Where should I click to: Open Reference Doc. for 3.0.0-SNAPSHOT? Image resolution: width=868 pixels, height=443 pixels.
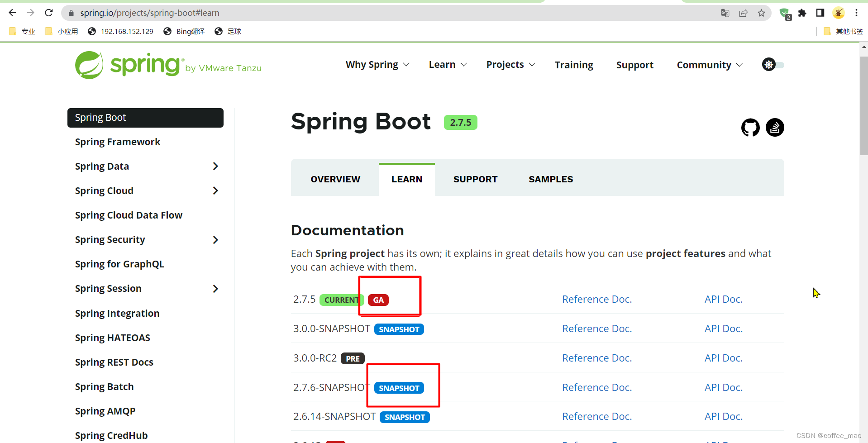(597, 329)
